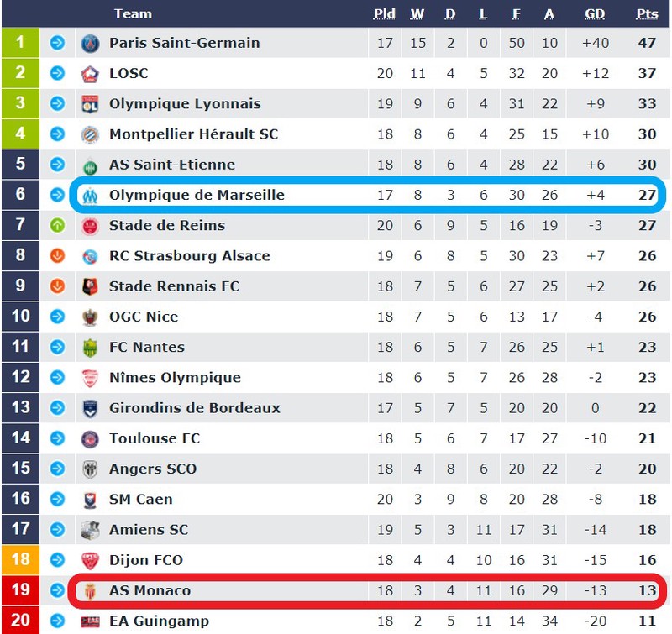
Task: Click the Stade Rennais FC crest
Action: click(90, 286)
